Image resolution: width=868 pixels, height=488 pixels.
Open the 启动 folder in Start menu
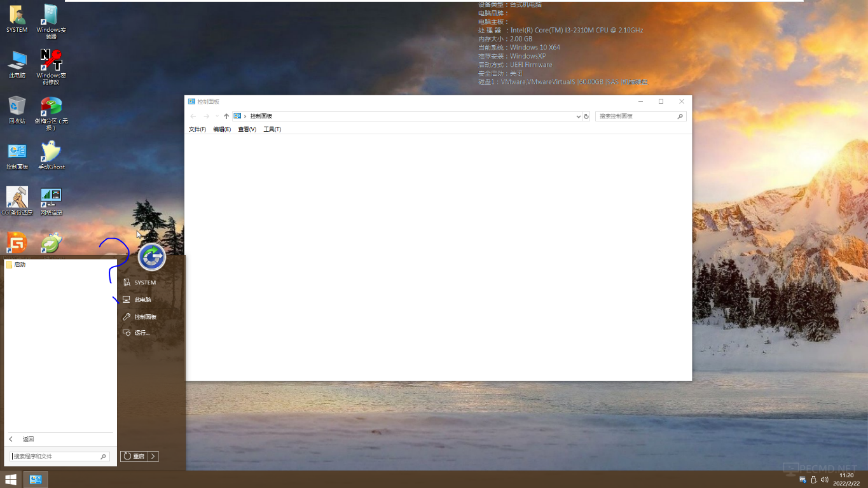click(60, 265)
